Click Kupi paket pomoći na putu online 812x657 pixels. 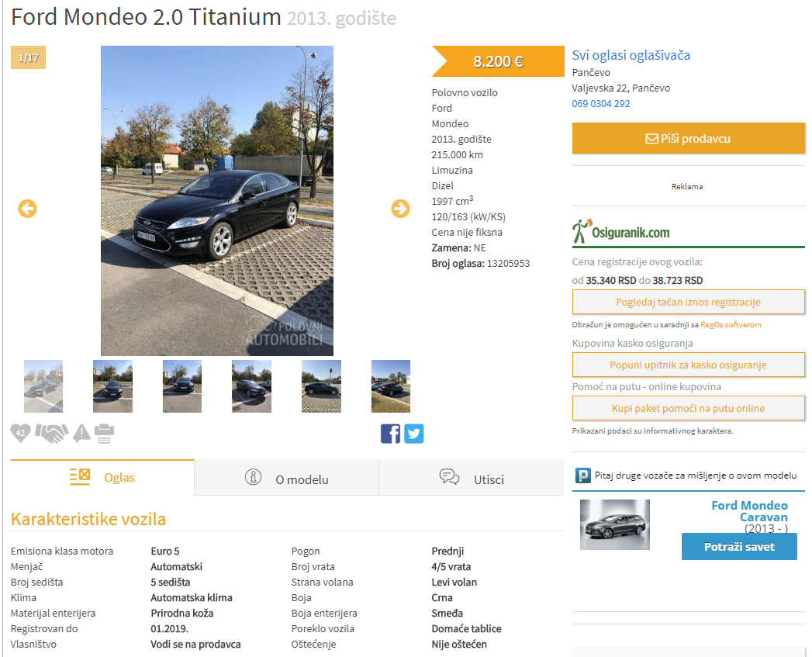pos(688,408)
